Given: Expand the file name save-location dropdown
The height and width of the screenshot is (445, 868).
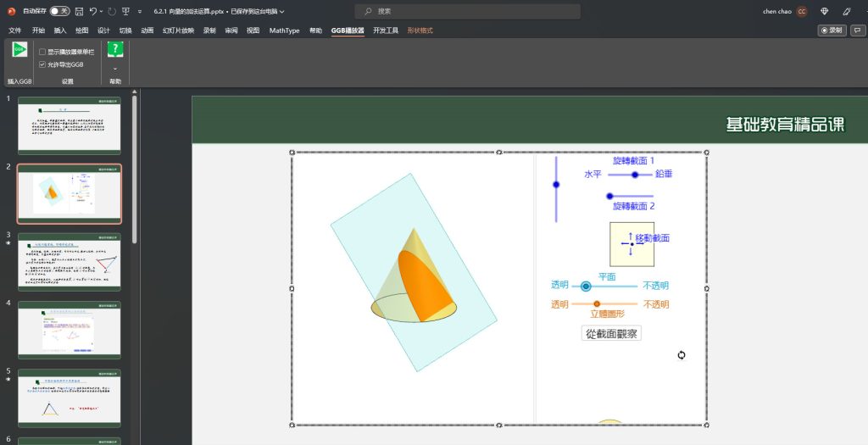Looking at the screenshot, I should [x=282, y=11].
